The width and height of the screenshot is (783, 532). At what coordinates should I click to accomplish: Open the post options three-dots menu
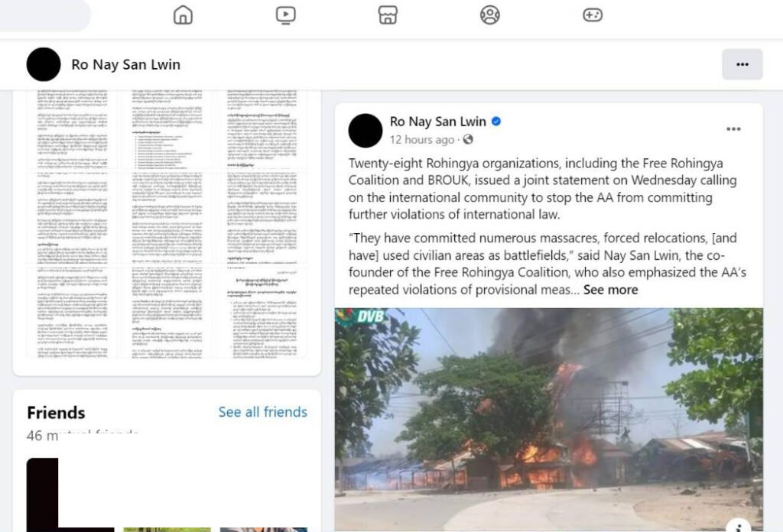[x=733, y=129]
